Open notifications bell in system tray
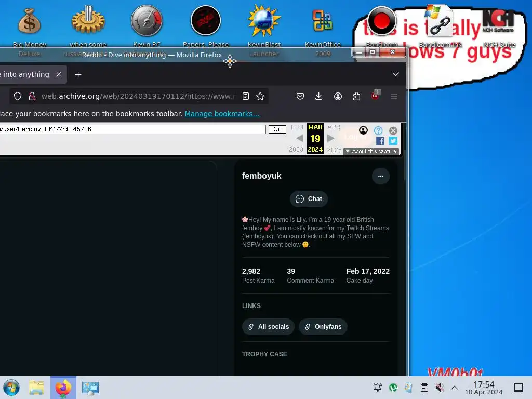The image size is (532, 399). [x=378, y=388]
